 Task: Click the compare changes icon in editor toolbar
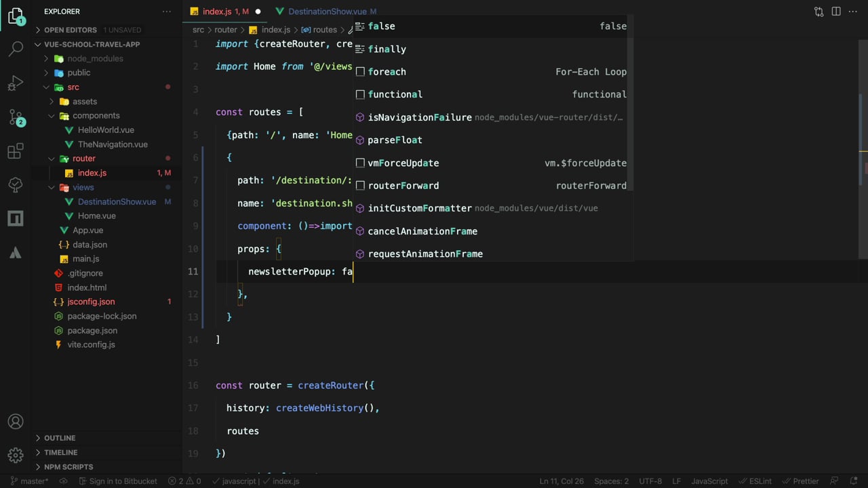click(818, 12)
